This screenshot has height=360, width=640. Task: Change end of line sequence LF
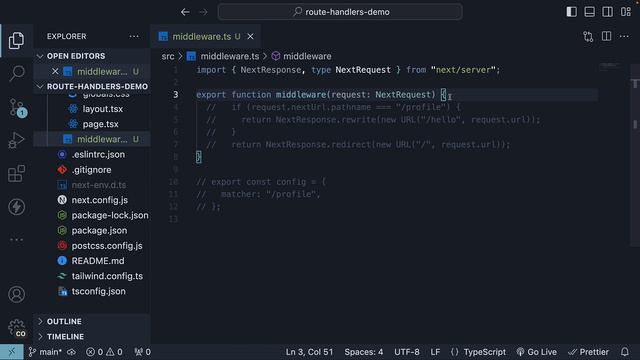pos(435,352)
